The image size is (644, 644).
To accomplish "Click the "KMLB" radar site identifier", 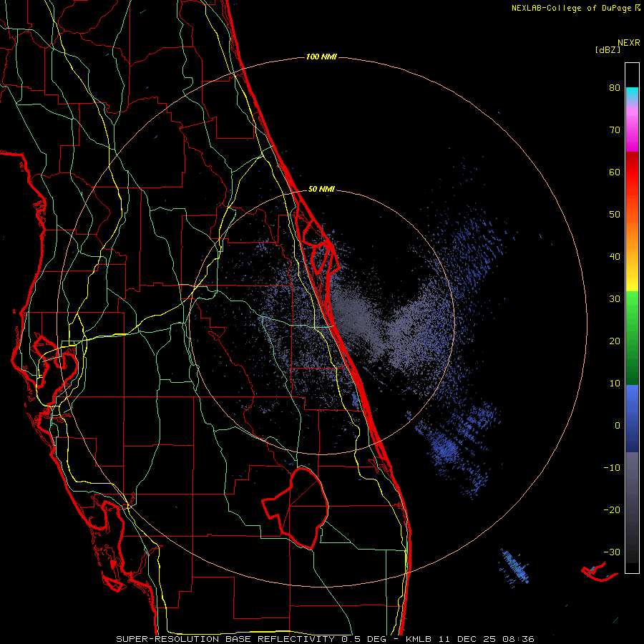I will click(x=420, y=639).
